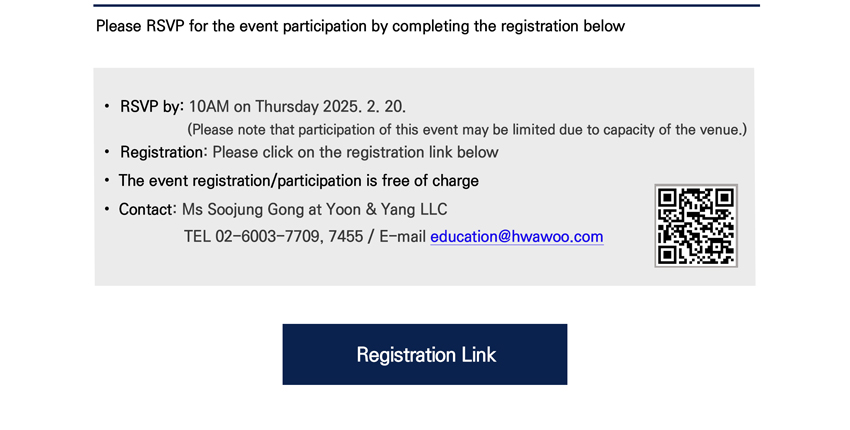850x430 pixels.
Task: Click the bullet before 'Registration'
Action: (107, 152)
